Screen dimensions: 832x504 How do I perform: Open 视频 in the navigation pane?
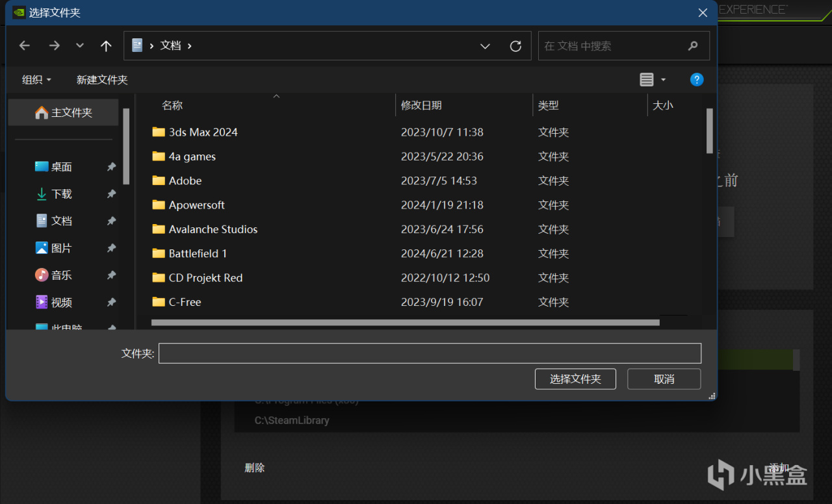[62, 303]
